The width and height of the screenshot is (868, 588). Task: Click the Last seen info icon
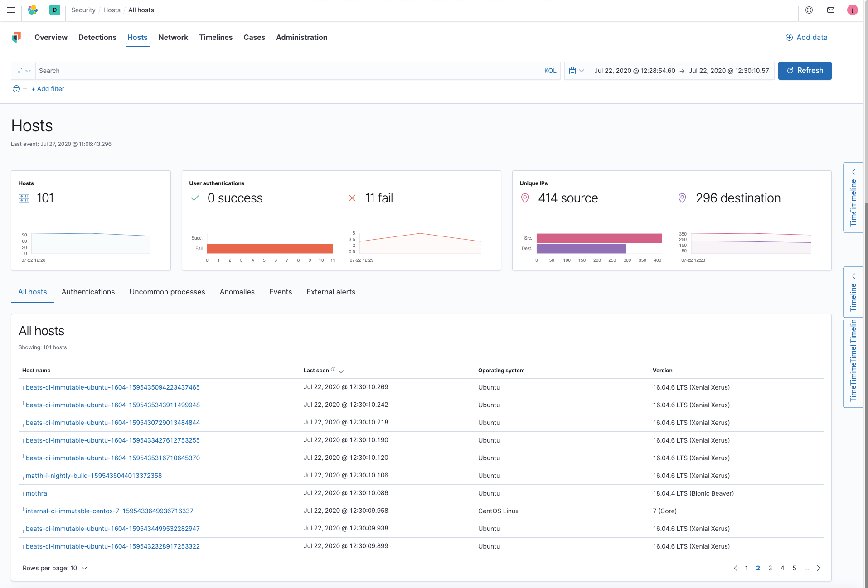333,370
